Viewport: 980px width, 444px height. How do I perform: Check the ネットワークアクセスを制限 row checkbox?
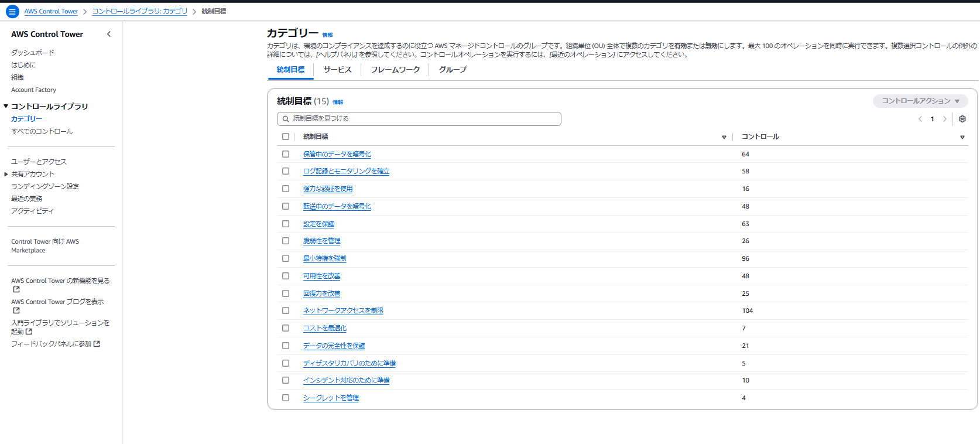tap(286, 310)
